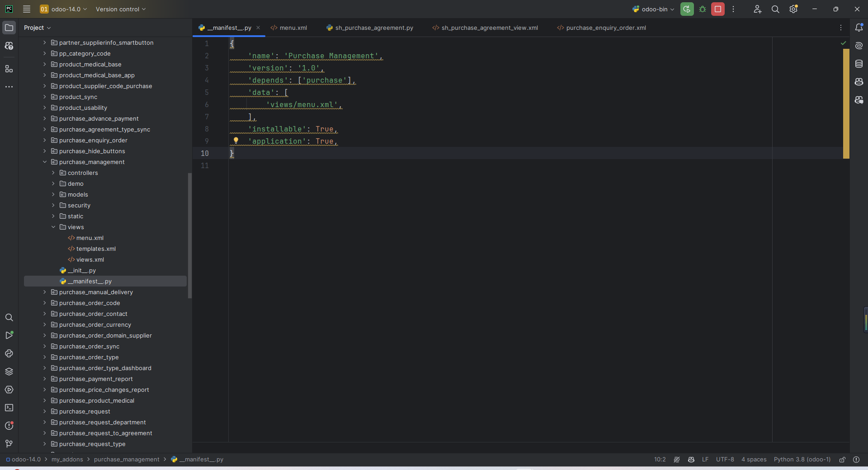
Task: Switch to purchase_enquiry_order.xml tab
Action: point(602,28)
